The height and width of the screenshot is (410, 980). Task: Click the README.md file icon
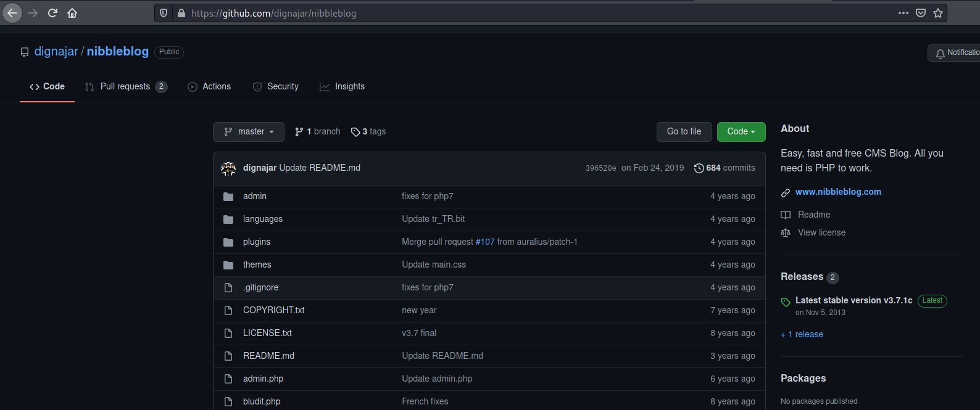(x=228, y=356)
